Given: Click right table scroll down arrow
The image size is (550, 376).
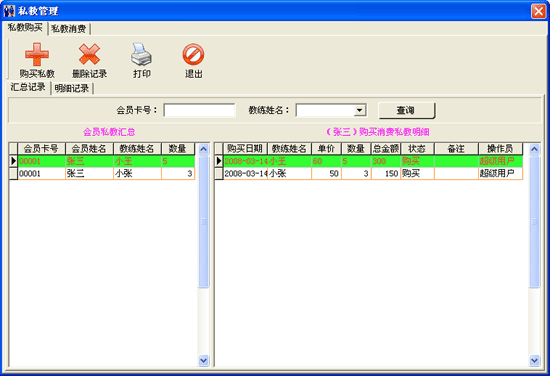Looking at the screenshot, I should point(534,360).
